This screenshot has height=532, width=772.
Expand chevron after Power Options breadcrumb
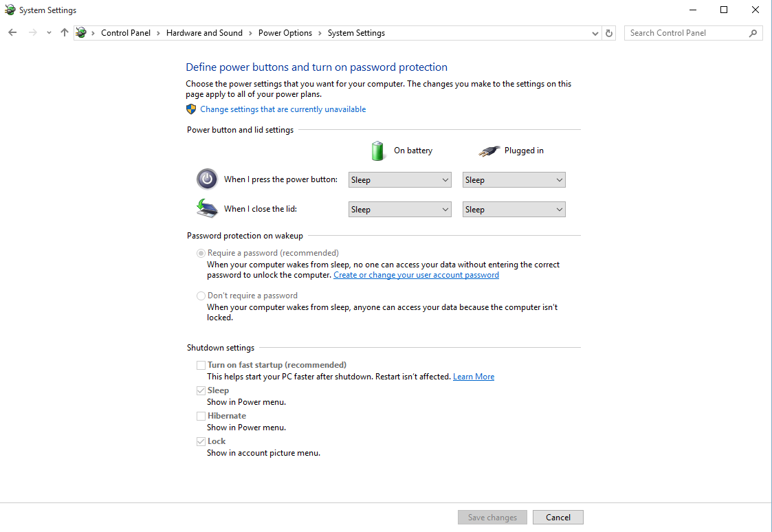coord(320,33)
